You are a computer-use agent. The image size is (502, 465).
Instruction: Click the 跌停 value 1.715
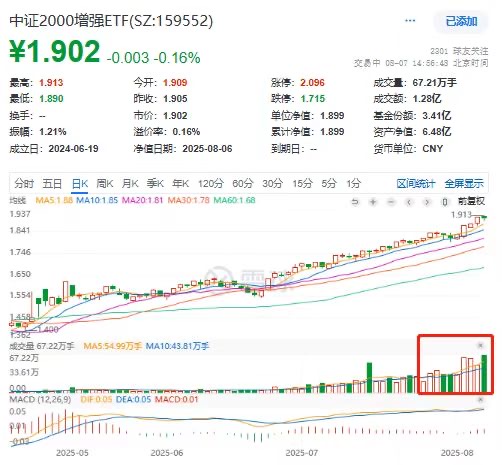point(312,99)
